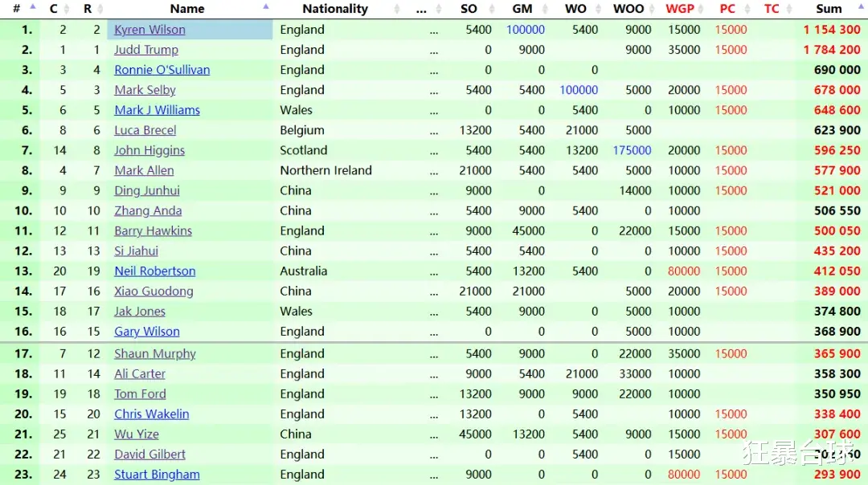Image resolution: width=868 pixels, height=485 pixels.
Task: Click Kyren Wilson's 100000 GM value
Action: (526, 30)
